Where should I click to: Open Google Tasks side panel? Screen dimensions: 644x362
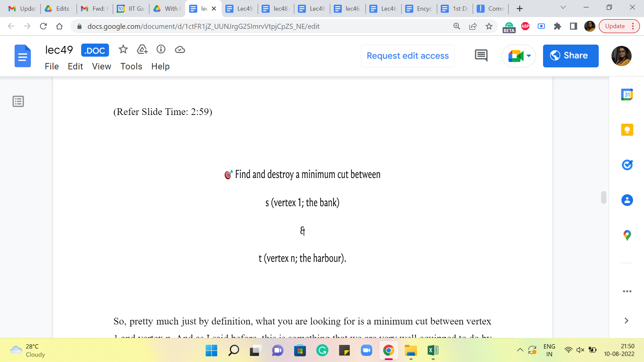(627, 165)
